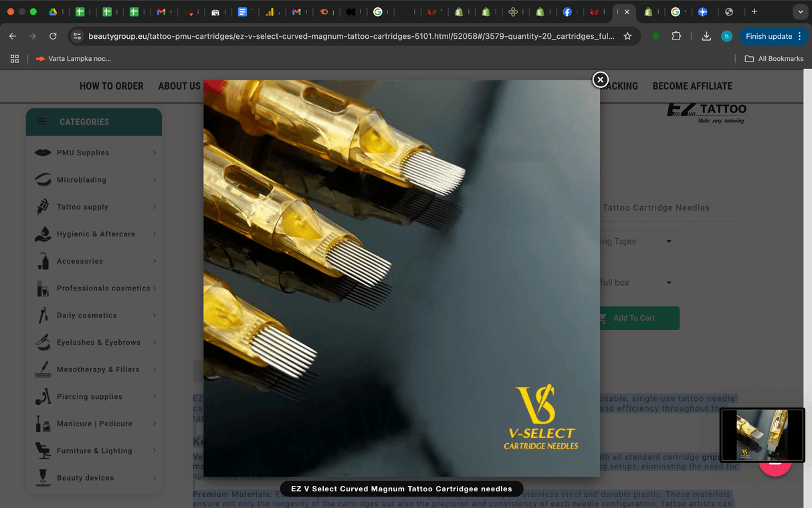812x508 pixels.
Task: Select the PMU Supplies category icon
Action: [x=41, y=153]
